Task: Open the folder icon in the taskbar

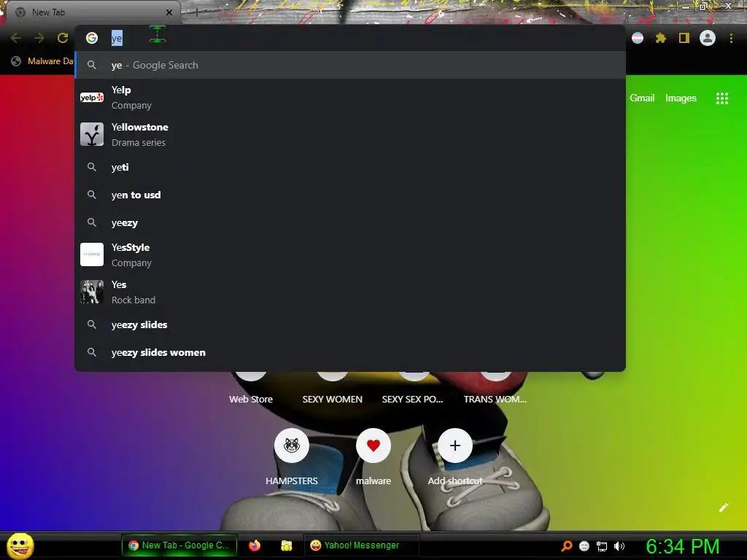Action: point(286,545)
